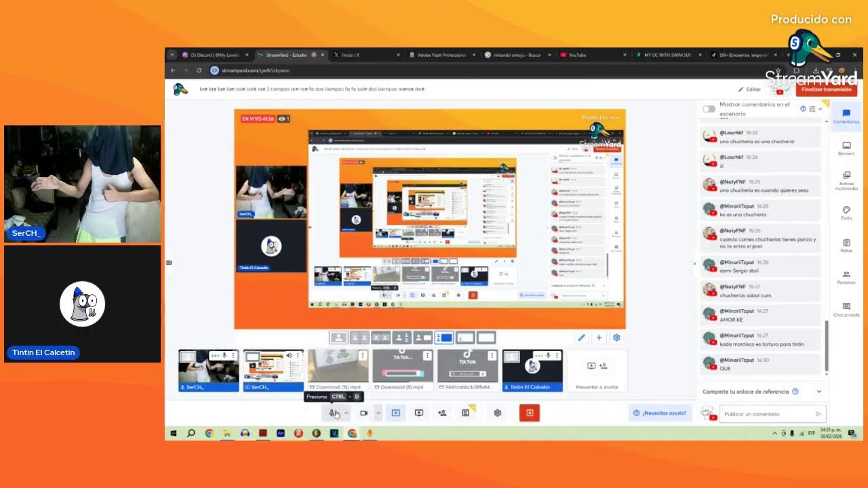
Task: Click Finalizar transmisión button
Action: [826, 89]
